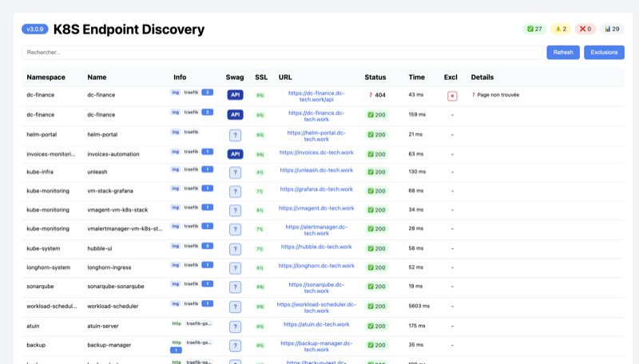The width and height of the screenshot is (639, 364).
Task: Click the ing tag in hubble-ui row
Action: point(175,246)
